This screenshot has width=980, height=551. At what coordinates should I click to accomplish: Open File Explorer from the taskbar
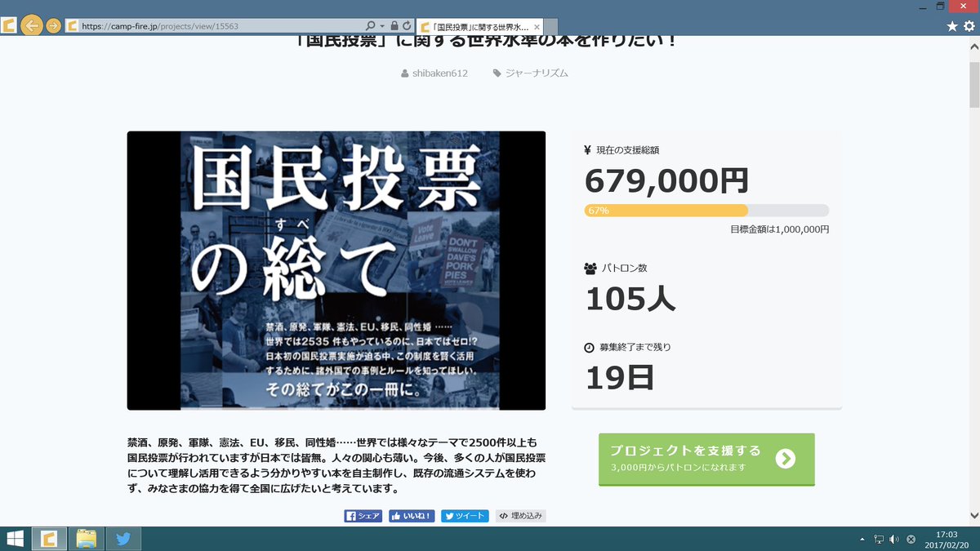[x=87, y=539]
